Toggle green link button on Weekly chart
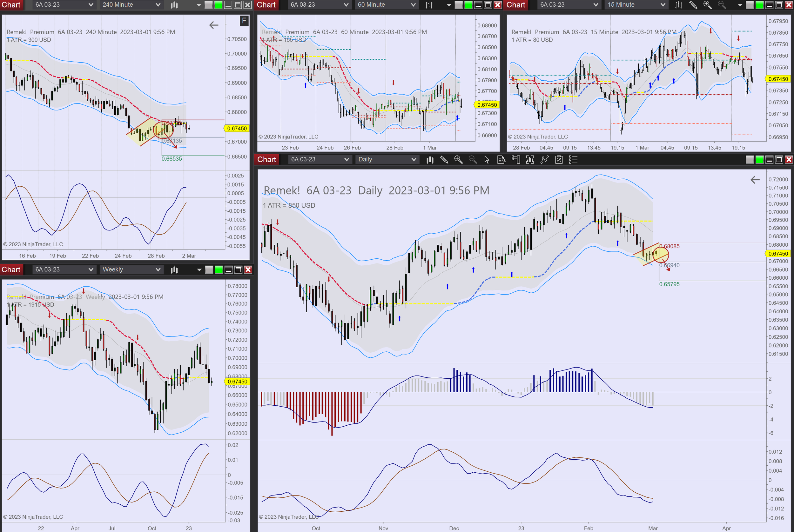 pos(219,270)
